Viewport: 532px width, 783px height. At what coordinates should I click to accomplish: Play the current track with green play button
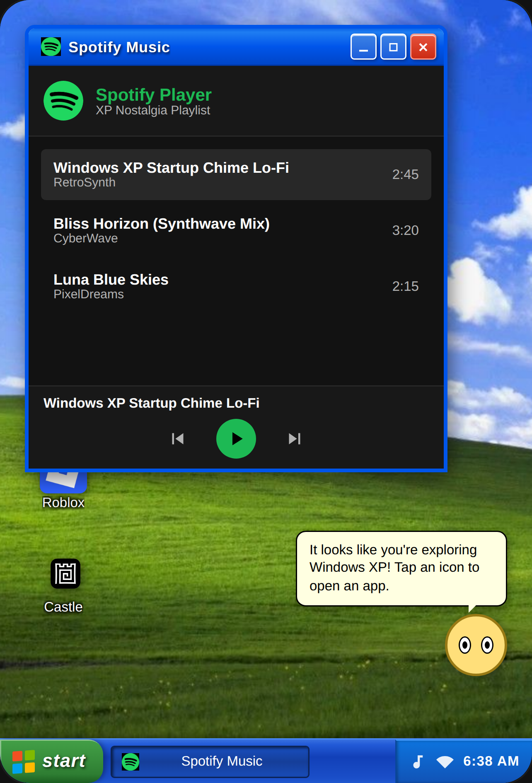pos(236,439)
